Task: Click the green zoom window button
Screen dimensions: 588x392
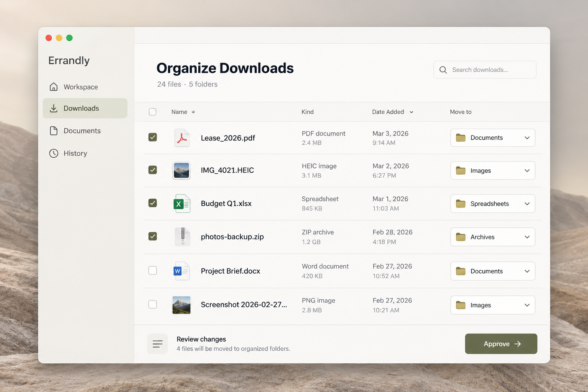Action: coord(69,38)
